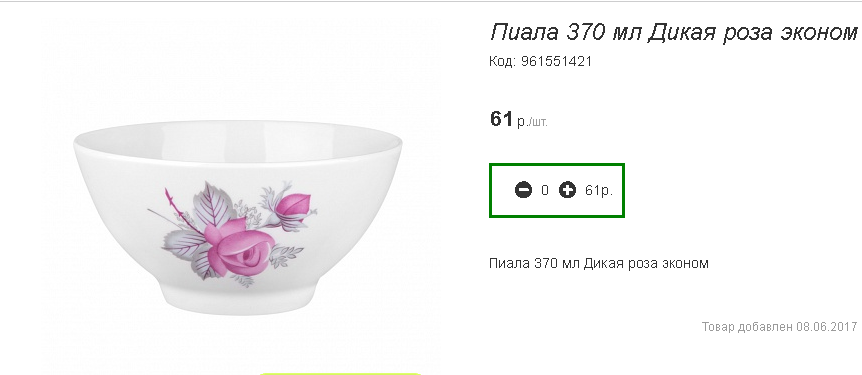The height and width of the screenshot is (375, 862).
Task: Click inside the green-bordered quantity box
Action: click(557, 190)
